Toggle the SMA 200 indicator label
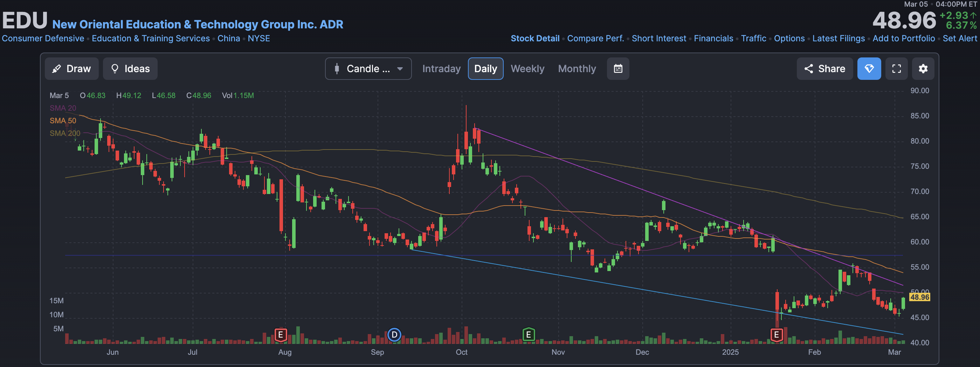Image resolution: width=980 pixels, height=367 pixels. pyautogui.click(x=65, y=133)
